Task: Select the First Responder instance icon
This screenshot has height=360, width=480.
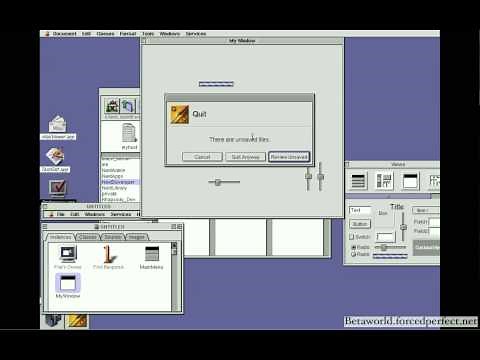Action: [x=108, y=254]
